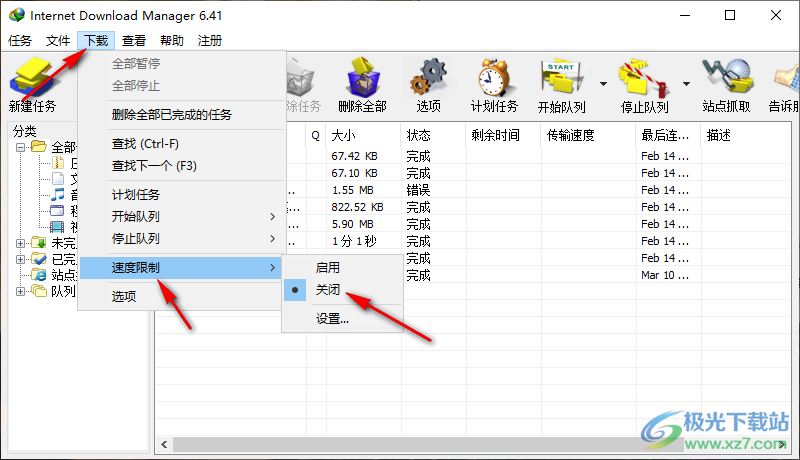Viewport: 800px width, 460px height.
Task: Select the compressed archive category icon
Action: [58, 163]
